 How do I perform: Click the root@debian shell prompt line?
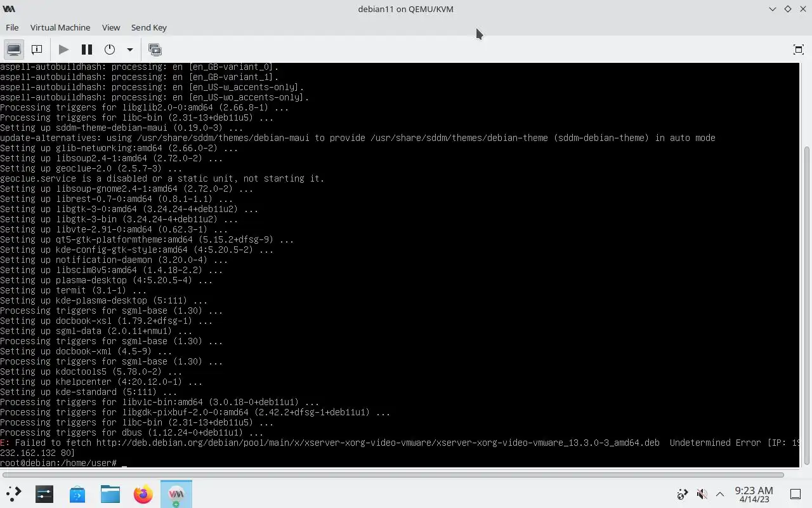pyautogui.click(x=63, y=463)
